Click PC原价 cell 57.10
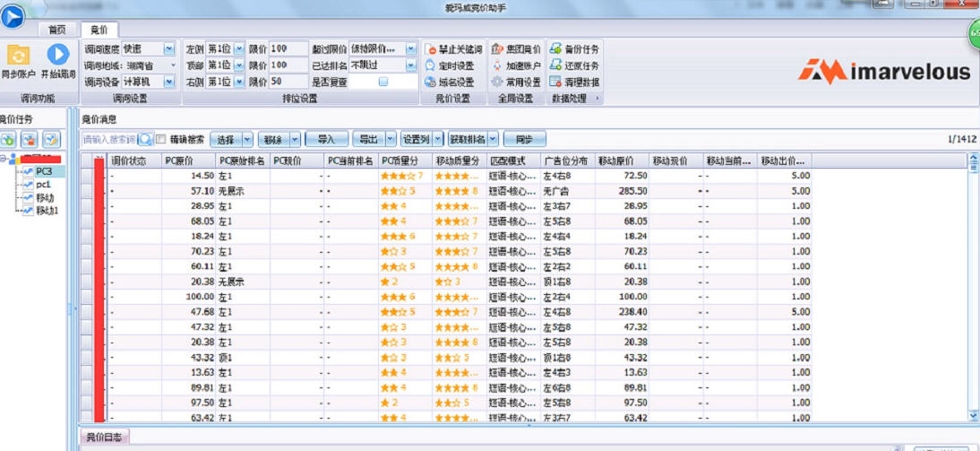The height and width of the screenshot is (451, 980). 189,191
